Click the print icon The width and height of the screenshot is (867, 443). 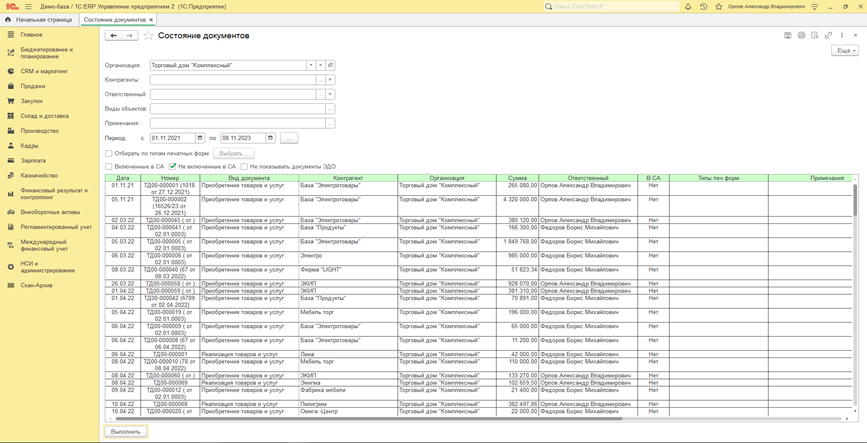801,35
